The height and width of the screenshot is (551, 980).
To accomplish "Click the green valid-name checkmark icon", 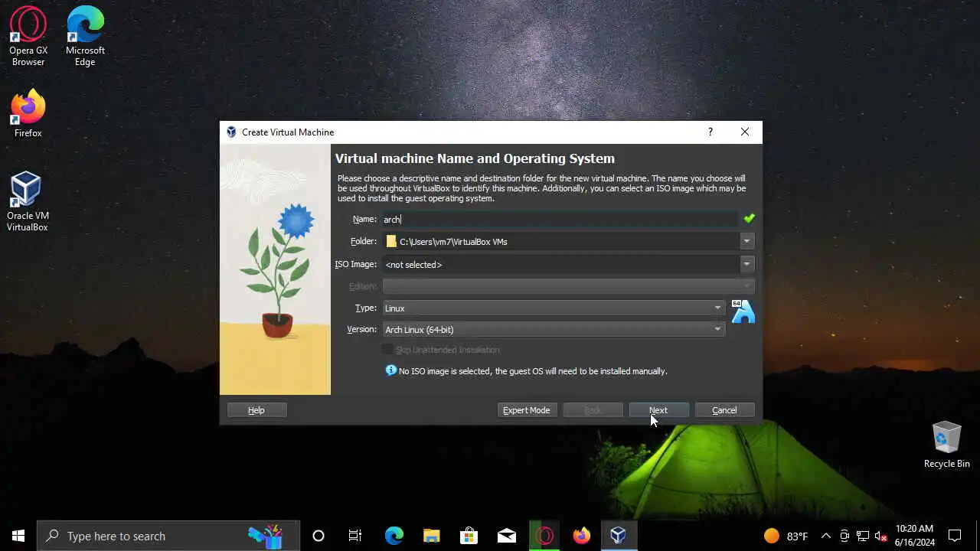I will click(749, 219).
